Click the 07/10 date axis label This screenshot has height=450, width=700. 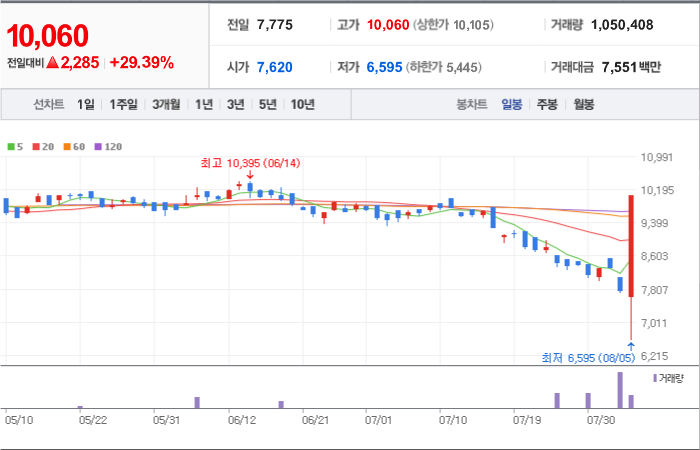coord(453,421)
